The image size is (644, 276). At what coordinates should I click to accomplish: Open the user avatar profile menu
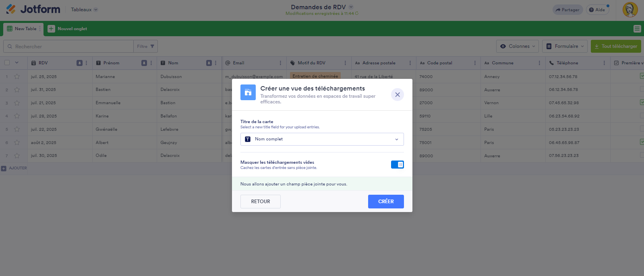[x=630, y=10]
